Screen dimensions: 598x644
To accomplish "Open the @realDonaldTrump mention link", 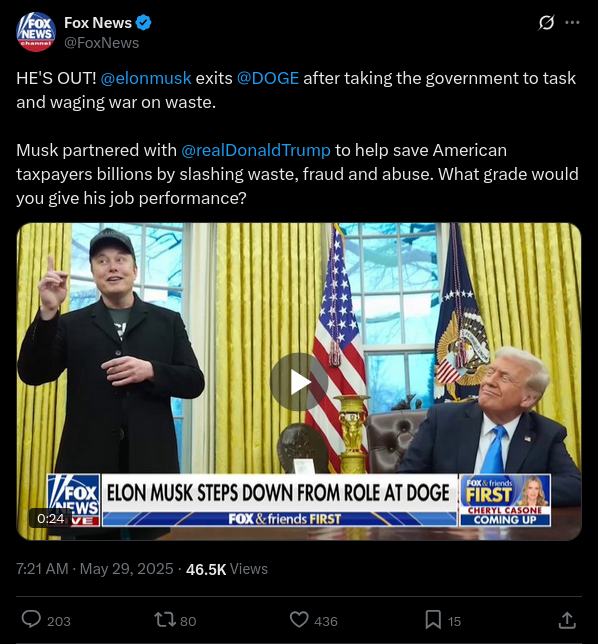I will [x=256, y=150].
